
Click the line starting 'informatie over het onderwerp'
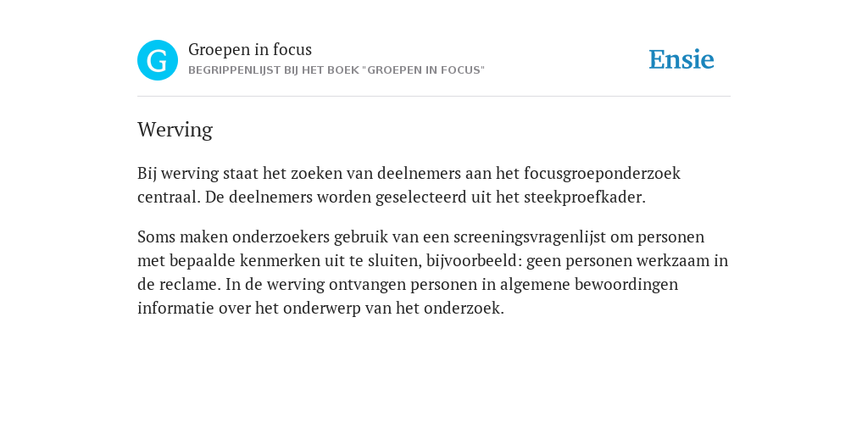point(320,309)
